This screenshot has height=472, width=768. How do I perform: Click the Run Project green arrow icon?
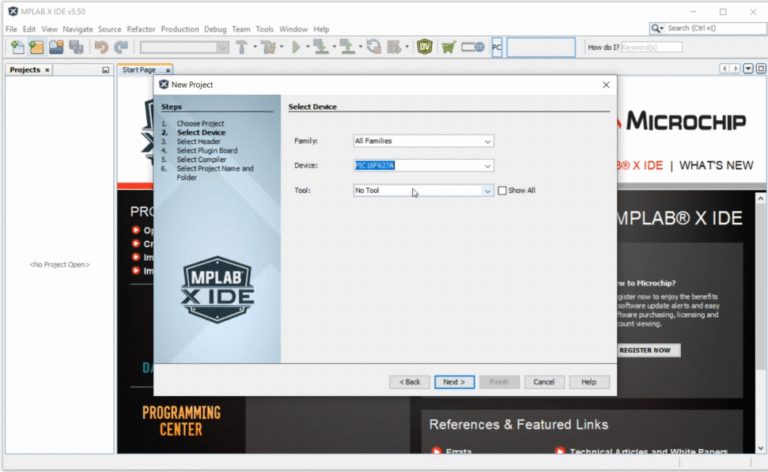296,47
